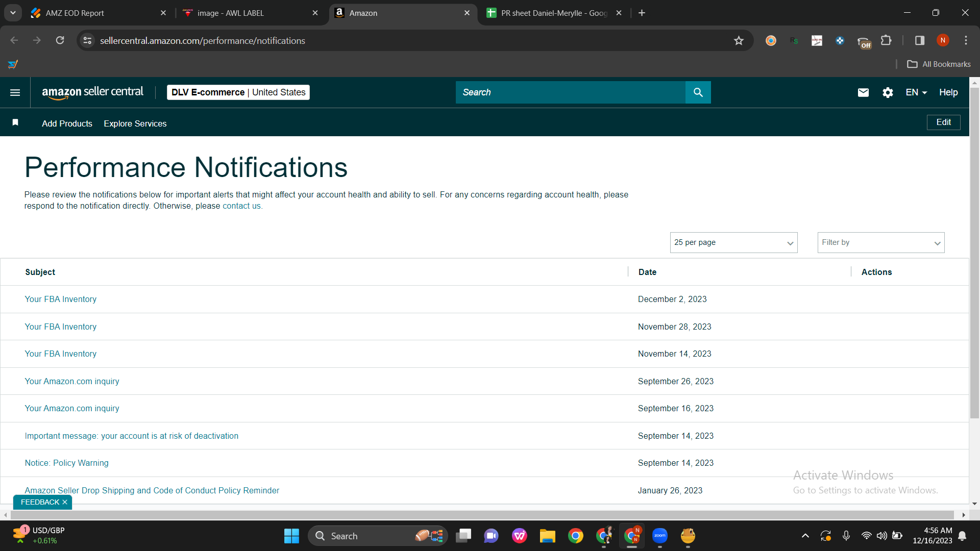Open the DLV E-commerce marketplace switcher
Viewport: 980px width, 551px height.
(x=238, y=92)
